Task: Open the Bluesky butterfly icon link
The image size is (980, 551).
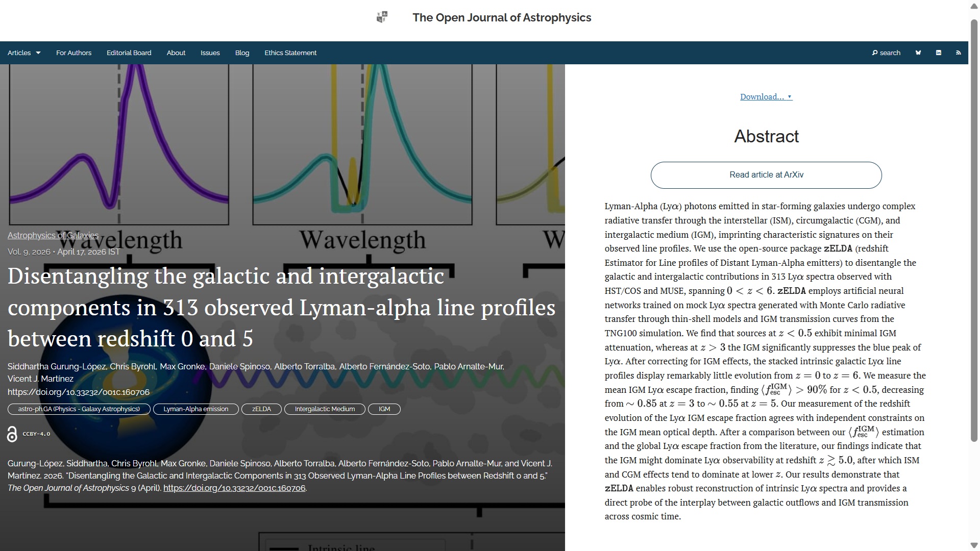Action: 918,53
